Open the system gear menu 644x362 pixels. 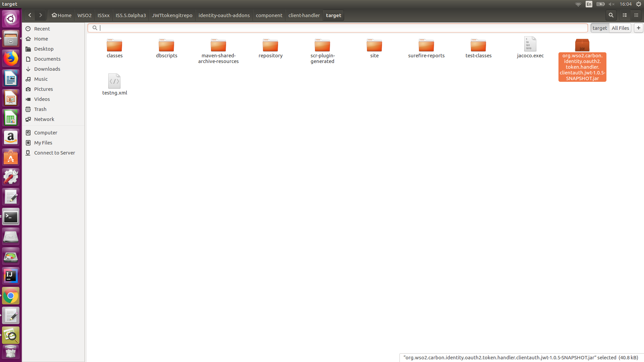point(639,4)
